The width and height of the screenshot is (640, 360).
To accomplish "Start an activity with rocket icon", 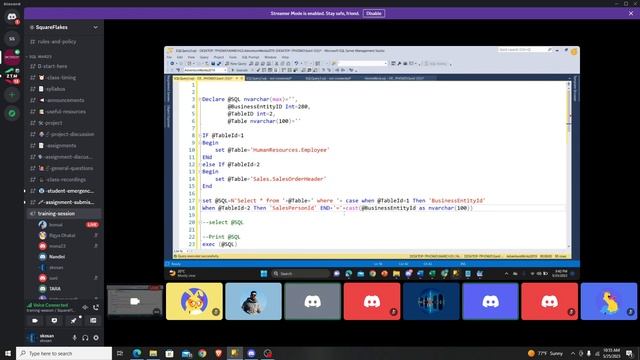I will 74,321.
